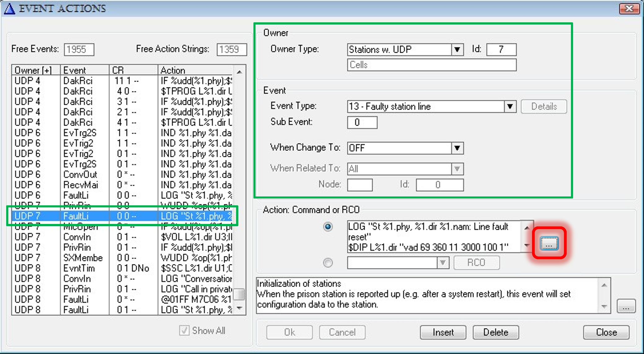This screenshot has width=644, height=354.
Task: Expand the Event Type dropdown
Action: tap(510, 107)
